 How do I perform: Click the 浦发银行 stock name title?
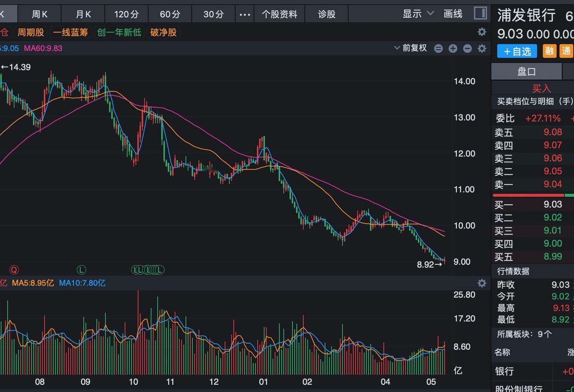coord(526,15)
